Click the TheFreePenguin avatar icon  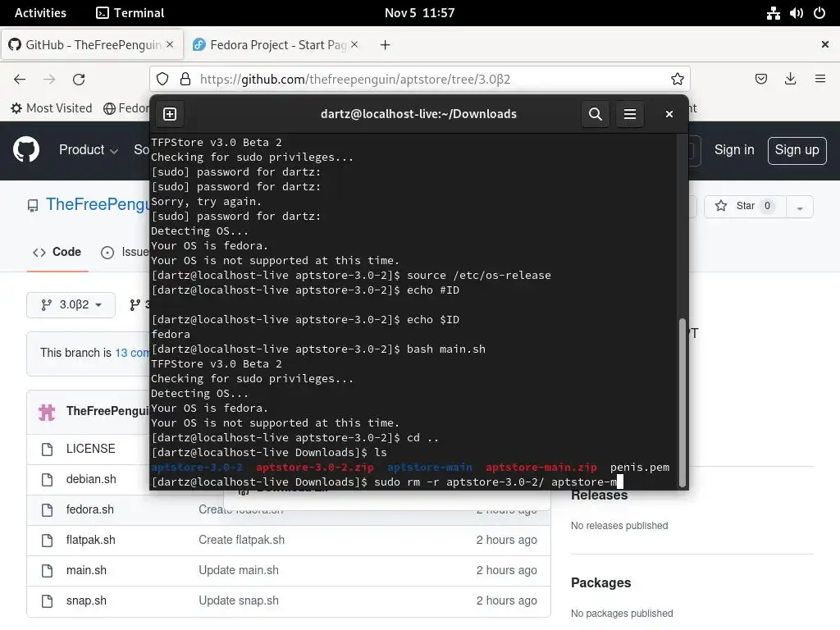pyautogui.click(x=47, y=412)
